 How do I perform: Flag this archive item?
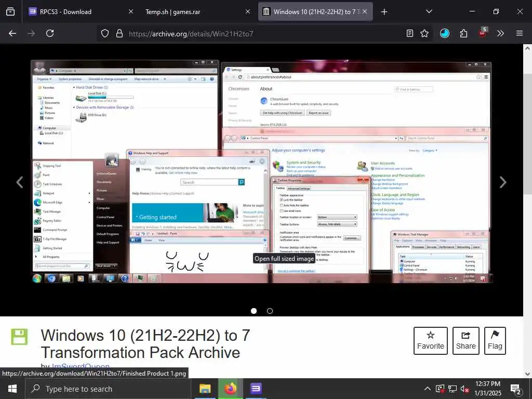[x=495, y=341]
